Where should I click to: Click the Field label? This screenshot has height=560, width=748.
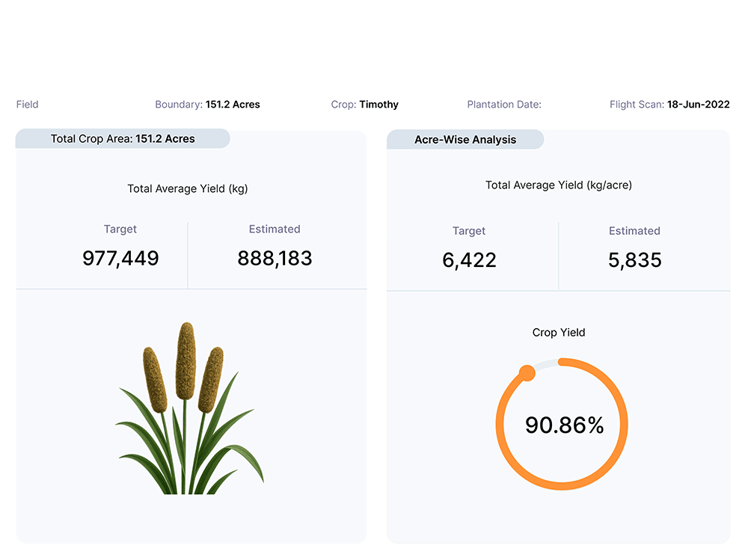(x=28, y=105)
